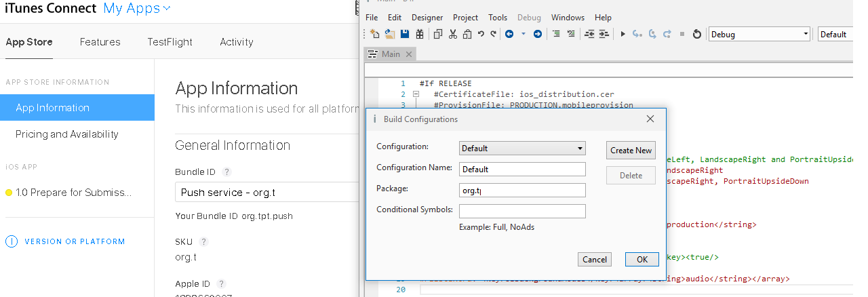Open the Configuration dropdown in Build Configurations
Image resolution: width=868 pixels, height=297 pixels.
pos(522,148)
